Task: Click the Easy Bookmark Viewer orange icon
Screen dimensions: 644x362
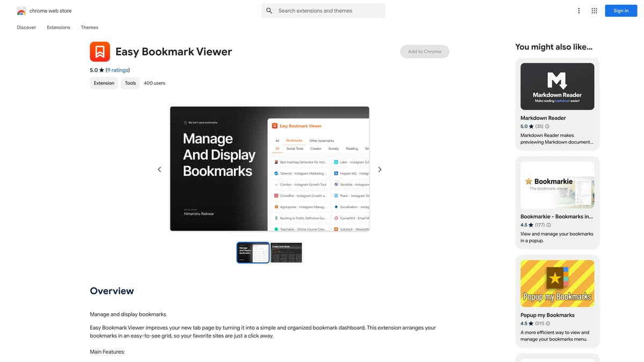Action: point(100,52)
